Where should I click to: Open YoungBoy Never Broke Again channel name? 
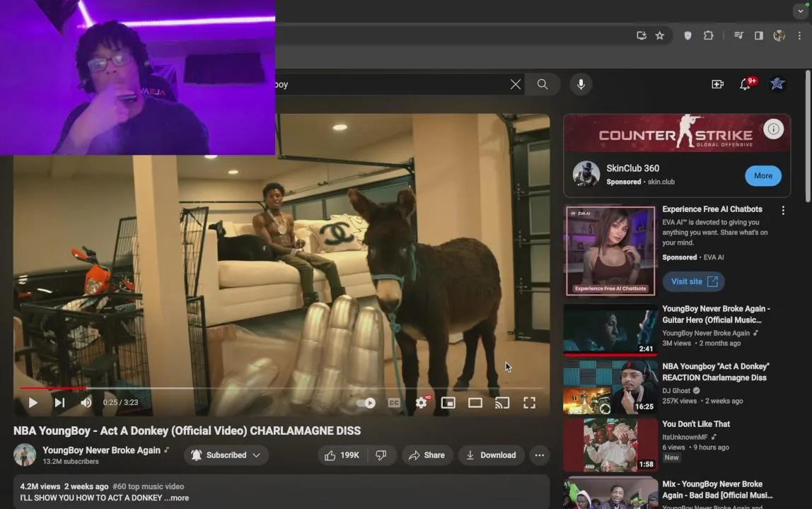102,450
